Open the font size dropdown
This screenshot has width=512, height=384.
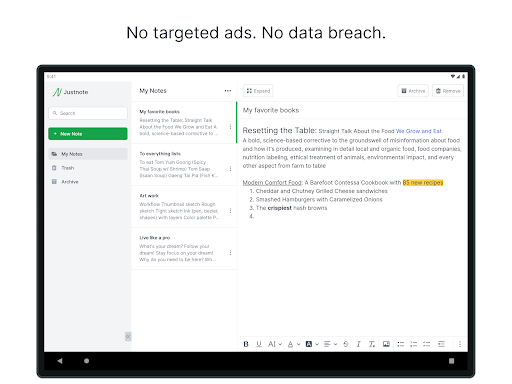[275, 344]
